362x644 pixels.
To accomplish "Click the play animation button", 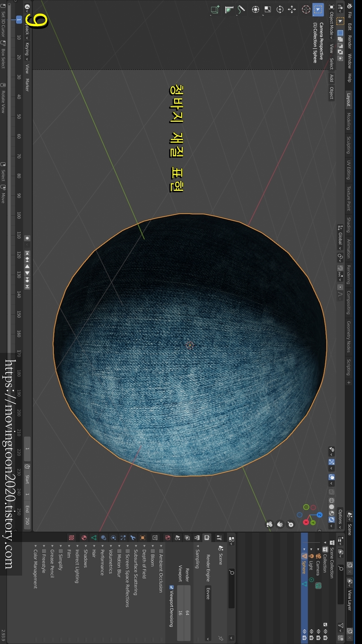I will click(x=27, y=273).
